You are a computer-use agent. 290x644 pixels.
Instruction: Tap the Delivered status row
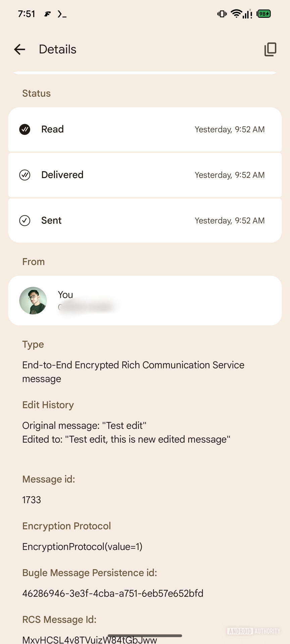click(145, 175)
